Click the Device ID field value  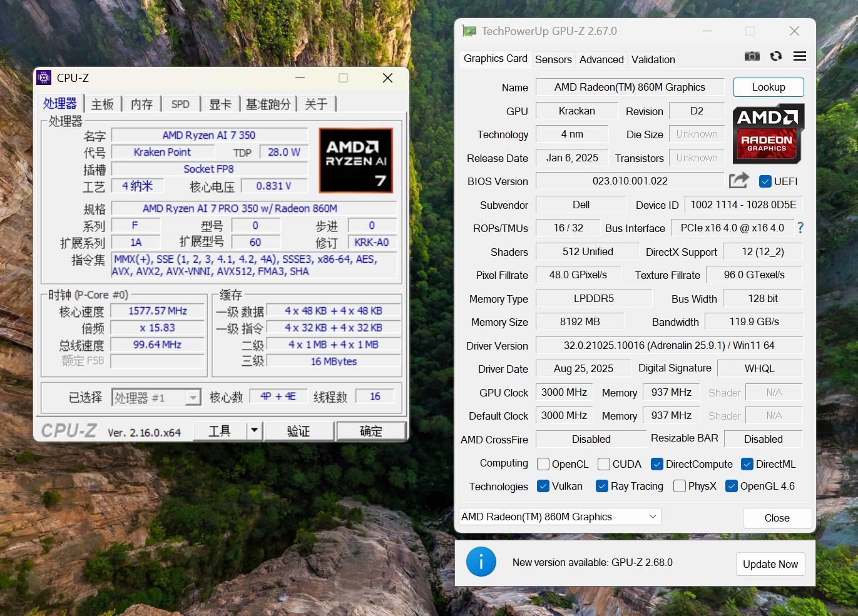(x=743, y=204)
